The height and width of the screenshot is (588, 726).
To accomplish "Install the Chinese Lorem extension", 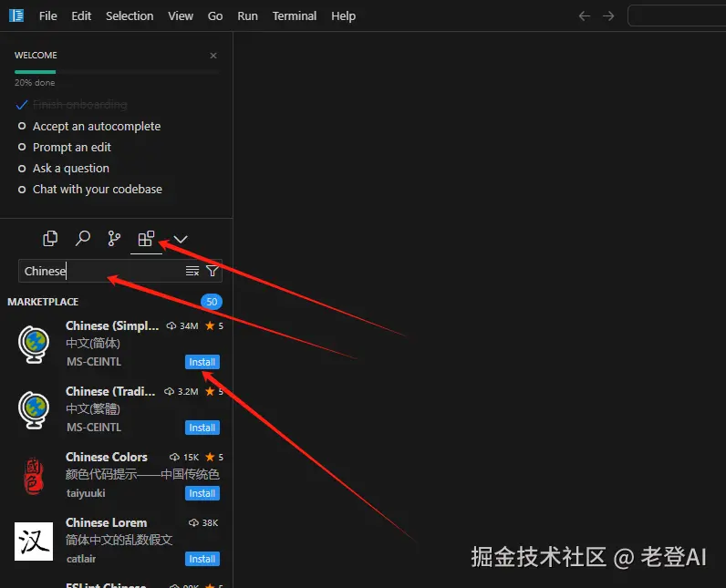I will (x=202, y=559).
